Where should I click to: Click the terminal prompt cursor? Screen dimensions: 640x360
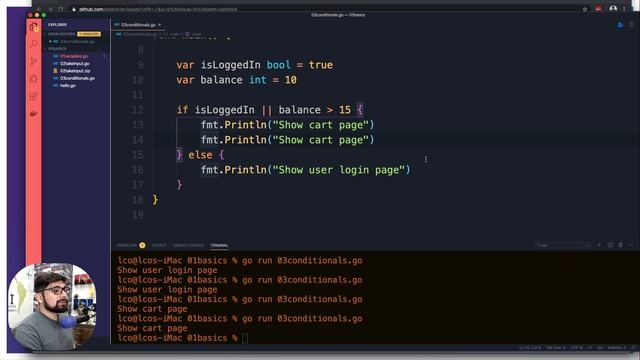244,338
